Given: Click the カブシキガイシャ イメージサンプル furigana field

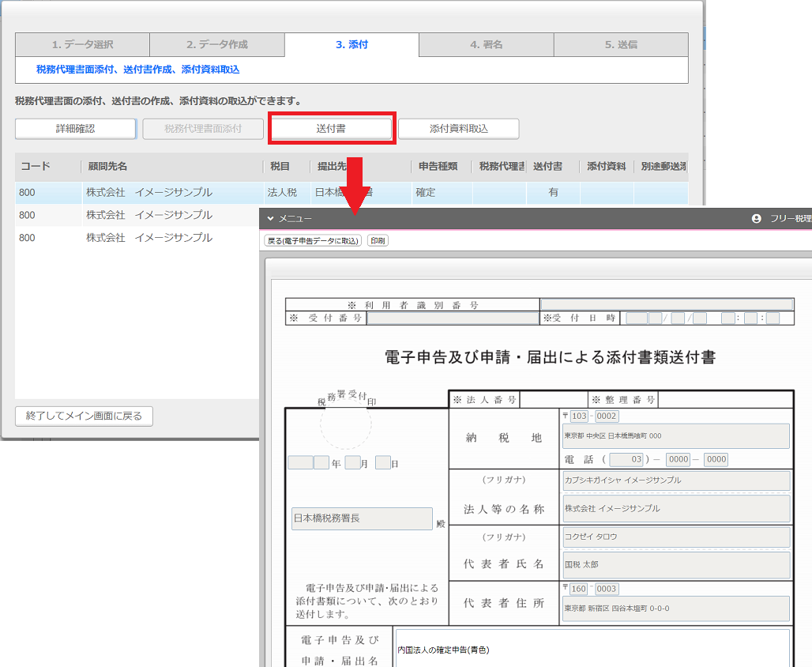Looking at the screenshot, I should click(x=676, y=480).
